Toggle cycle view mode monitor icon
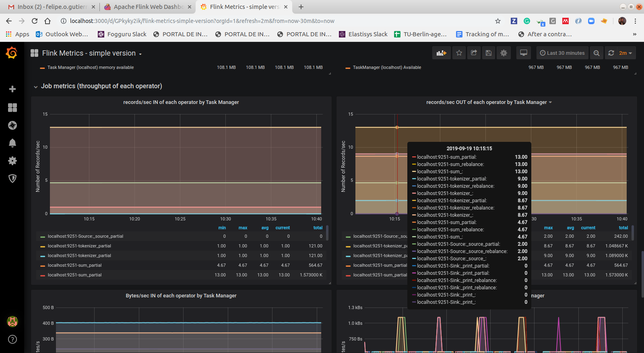Image resolution: width=644 pixels, height=353 pixels. [524, 53]
